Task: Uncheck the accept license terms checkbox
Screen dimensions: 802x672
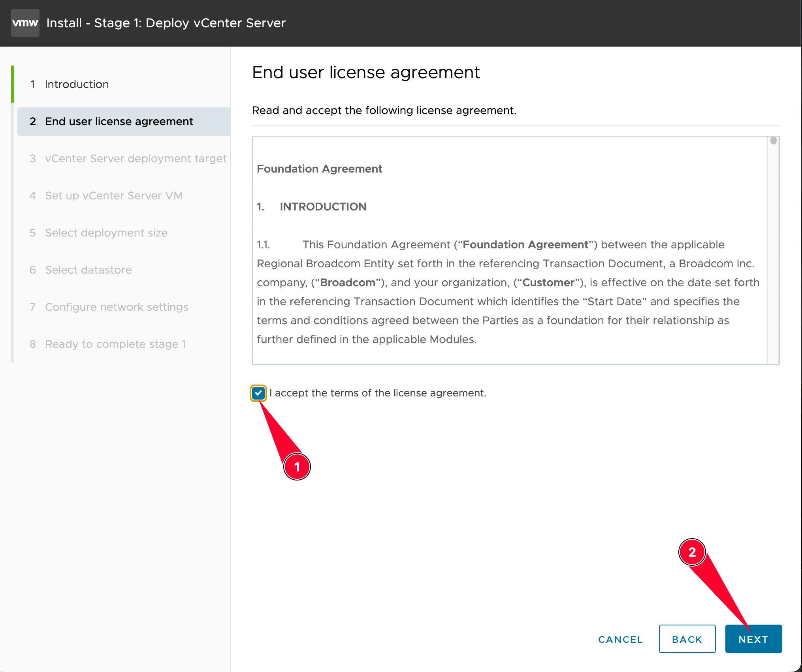Action: tap(258, 393)
